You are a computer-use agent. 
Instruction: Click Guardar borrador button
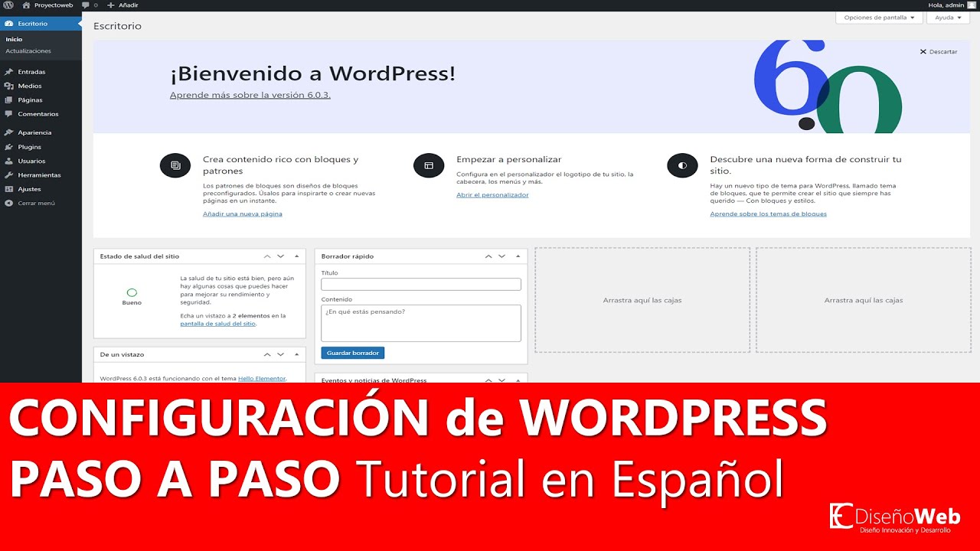(353, 353)
